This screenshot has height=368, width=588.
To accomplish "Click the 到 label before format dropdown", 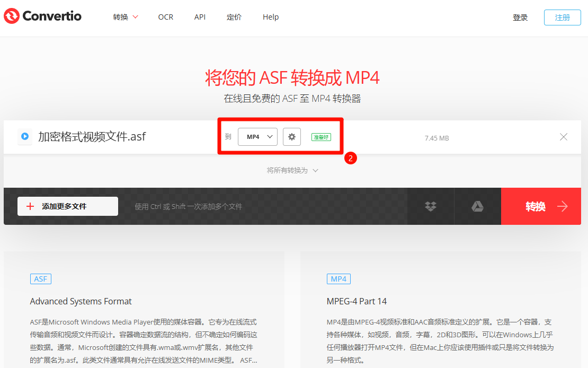I will (x=228, y=137).
